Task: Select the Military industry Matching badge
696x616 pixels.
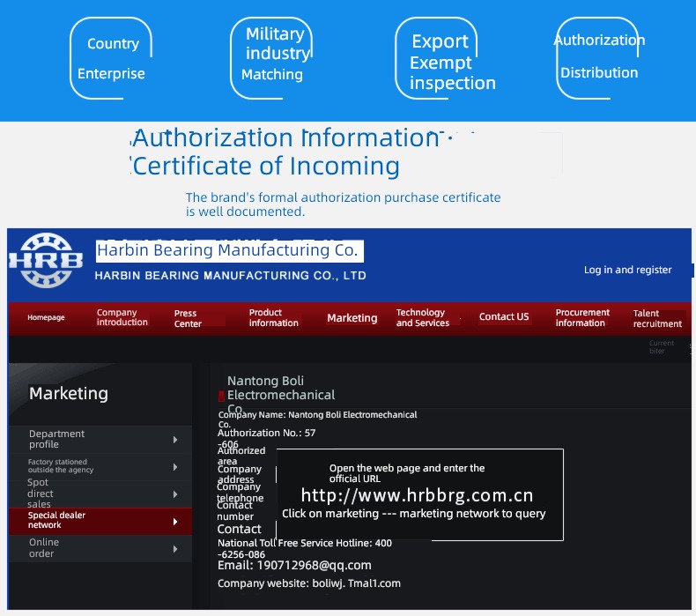Action: tap(271, 58)
